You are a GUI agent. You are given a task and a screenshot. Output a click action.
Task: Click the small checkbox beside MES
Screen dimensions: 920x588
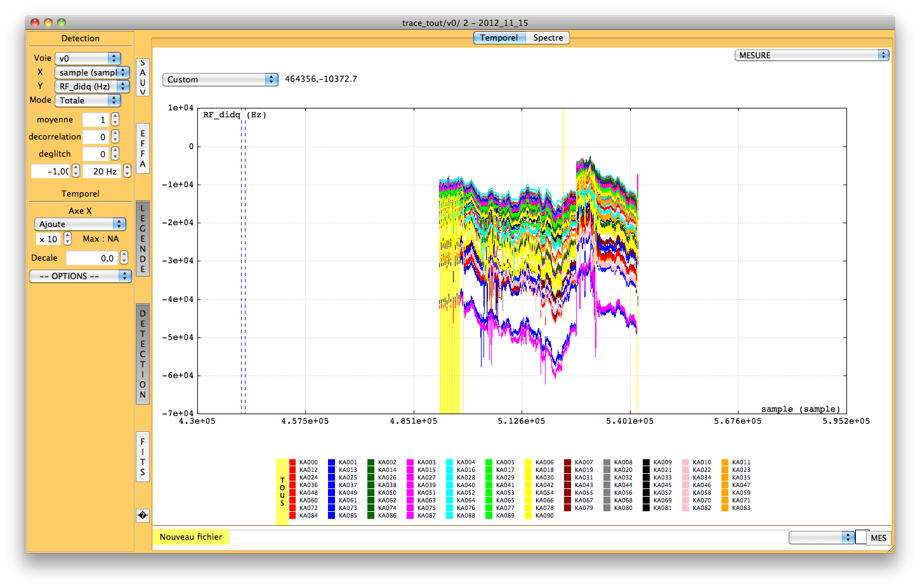click(x=862, y=537)
